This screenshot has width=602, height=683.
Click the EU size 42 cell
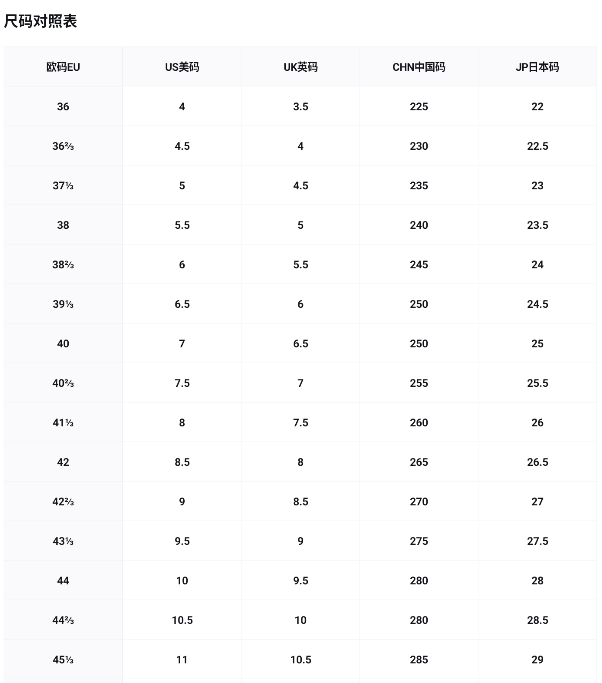63,462
